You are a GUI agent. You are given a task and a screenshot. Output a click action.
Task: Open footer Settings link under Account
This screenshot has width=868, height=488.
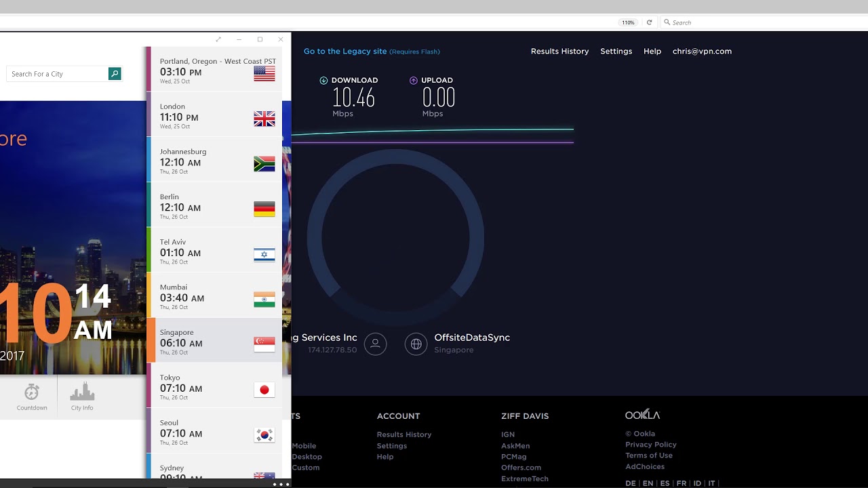tap(392, 446)
